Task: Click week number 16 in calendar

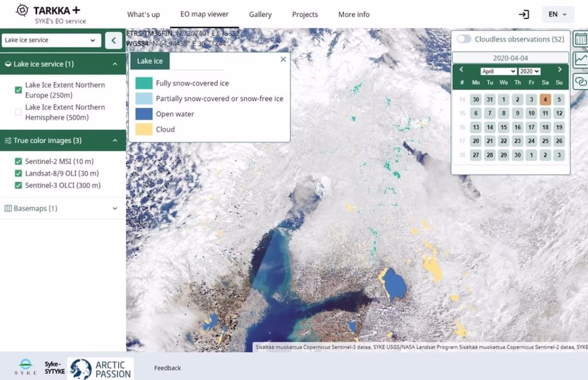Action: click(x=462, y=127)
